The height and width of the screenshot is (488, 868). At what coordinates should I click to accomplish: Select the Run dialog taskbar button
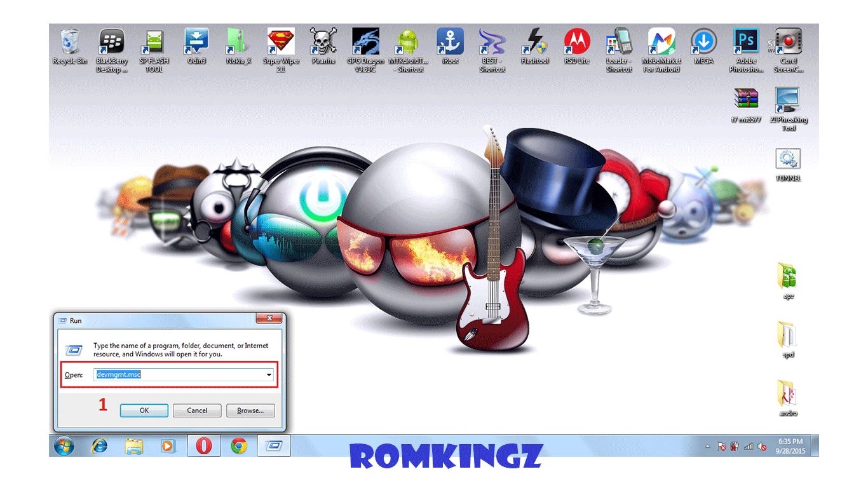pos(274,446)
